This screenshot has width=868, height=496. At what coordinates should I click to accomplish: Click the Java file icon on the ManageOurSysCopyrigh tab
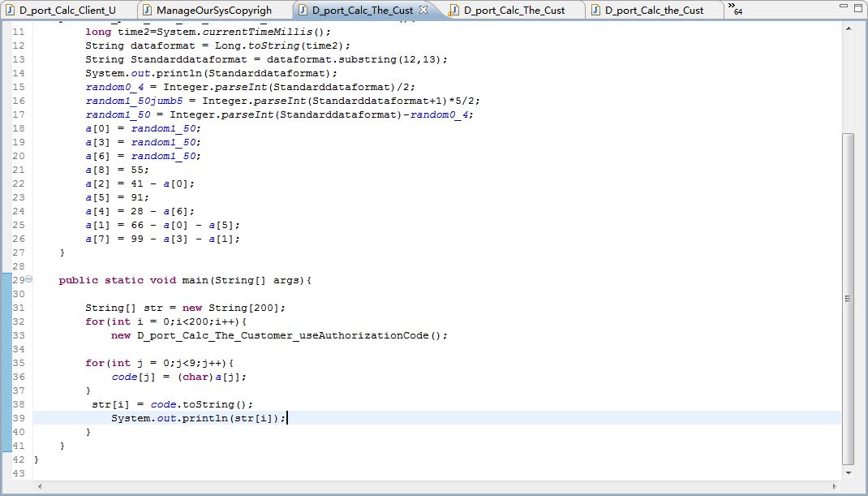[147, 10]
